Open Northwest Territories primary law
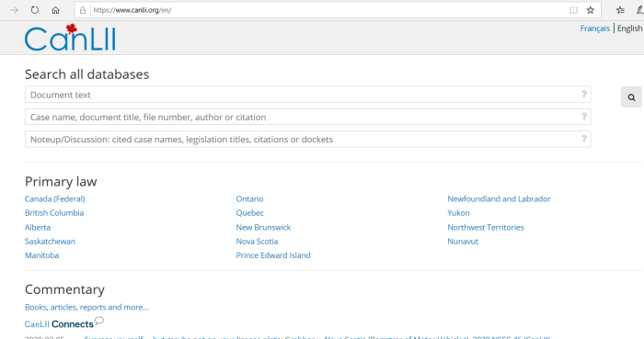Viewport: 644px width, 339px height. [486, 227]
